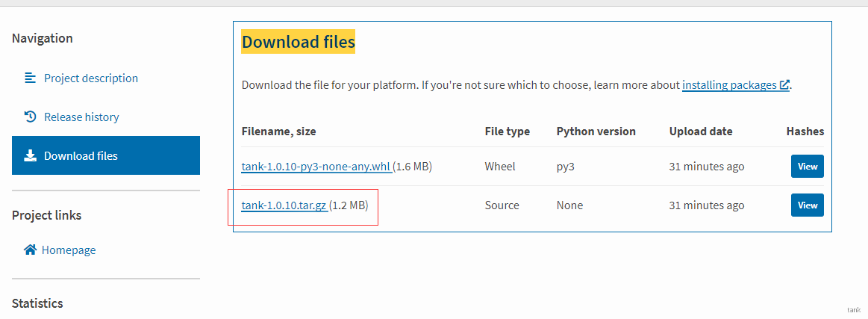Click the Navigation sidebar heading
Screen dimensions: 868x319
[43, 38]
